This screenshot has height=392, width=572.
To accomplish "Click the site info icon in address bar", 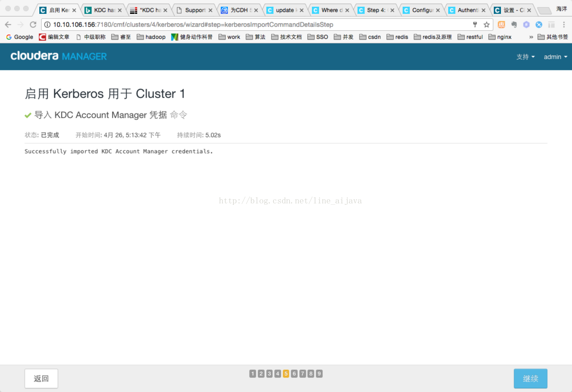I will coord(47,25).
